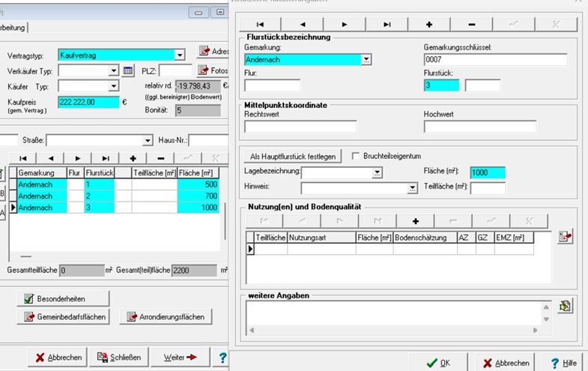Viewport: 588px width, 371px height.
Task: Go to previous parcel in left table navigator
Action: (51, 158)
